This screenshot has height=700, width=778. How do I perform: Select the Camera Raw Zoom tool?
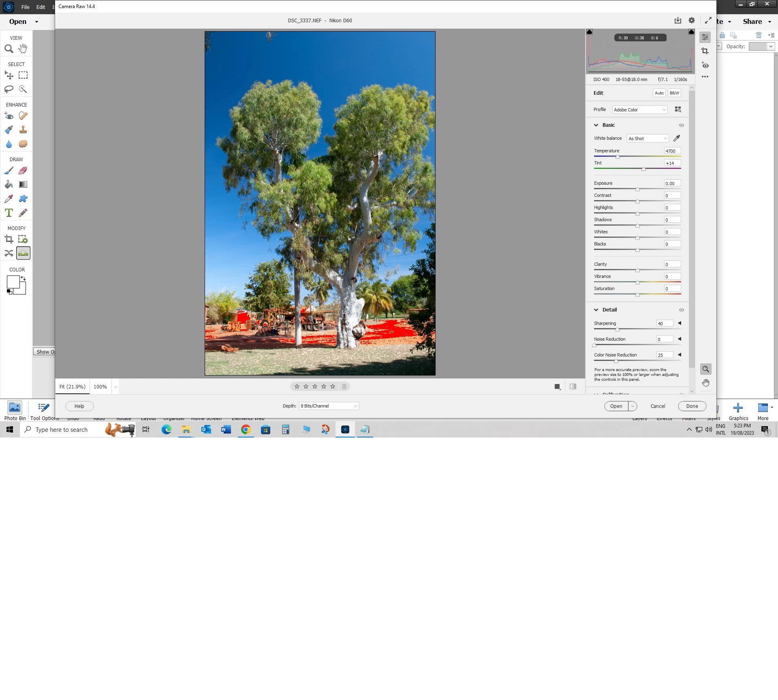pos(705,369)
